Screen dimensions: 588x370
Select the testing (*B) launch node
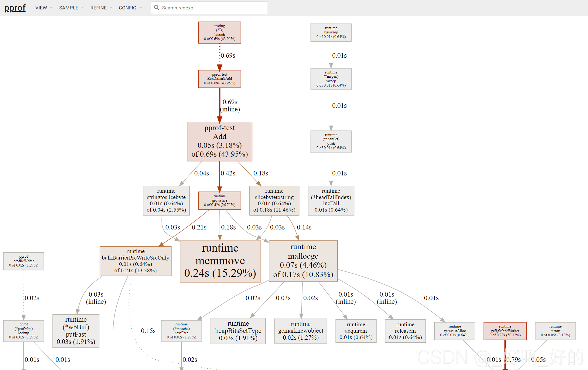[x=220, y=32]
